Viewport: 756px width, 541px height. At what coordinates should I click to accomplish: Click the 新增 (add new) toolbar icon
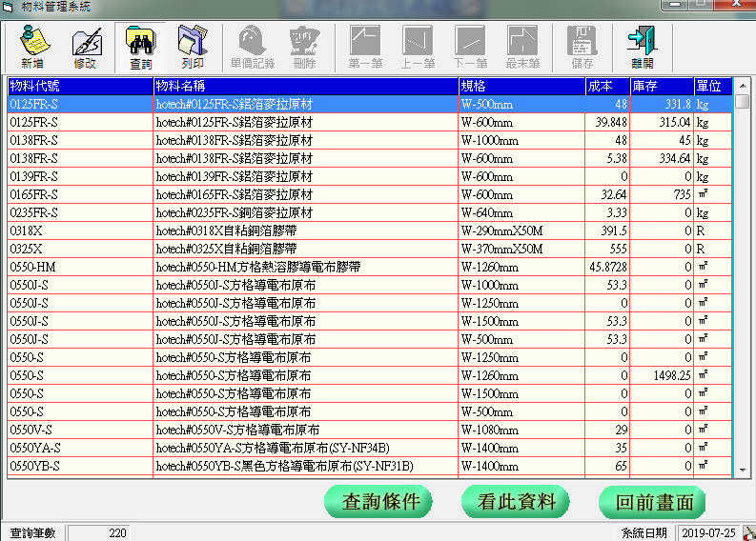click(x=33, y=48)
